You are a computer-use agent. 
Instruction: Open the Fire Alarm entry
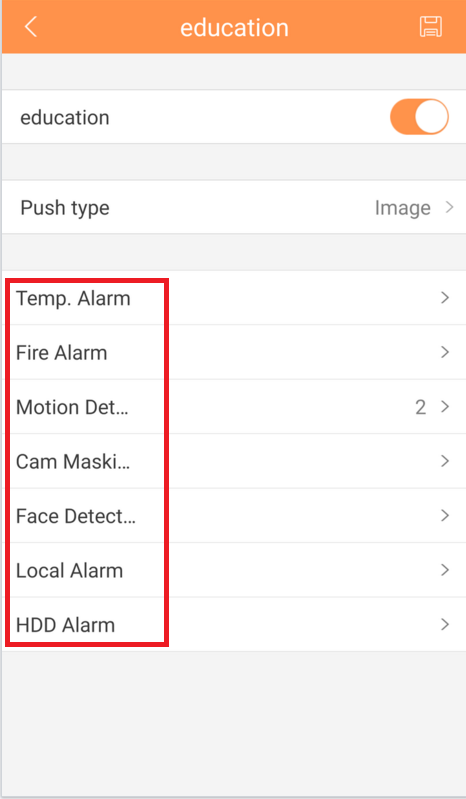coord(234,353)
